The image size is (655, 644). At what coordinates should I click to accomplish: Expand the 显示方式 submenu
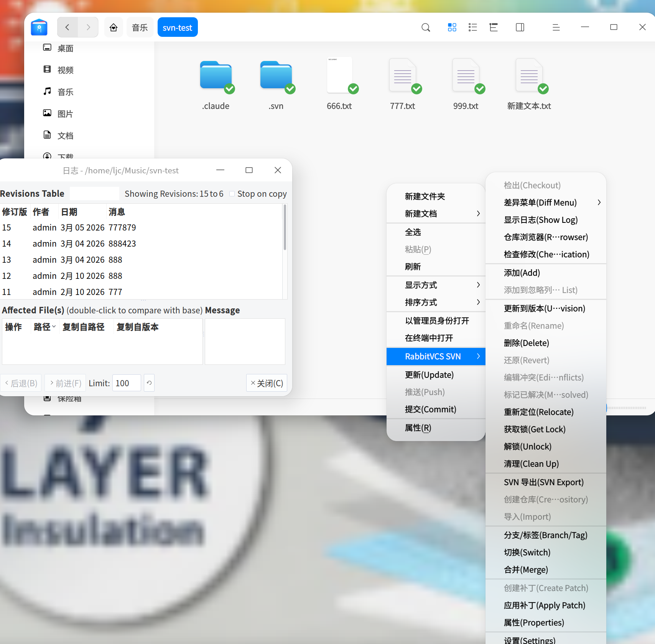point(436,285)
